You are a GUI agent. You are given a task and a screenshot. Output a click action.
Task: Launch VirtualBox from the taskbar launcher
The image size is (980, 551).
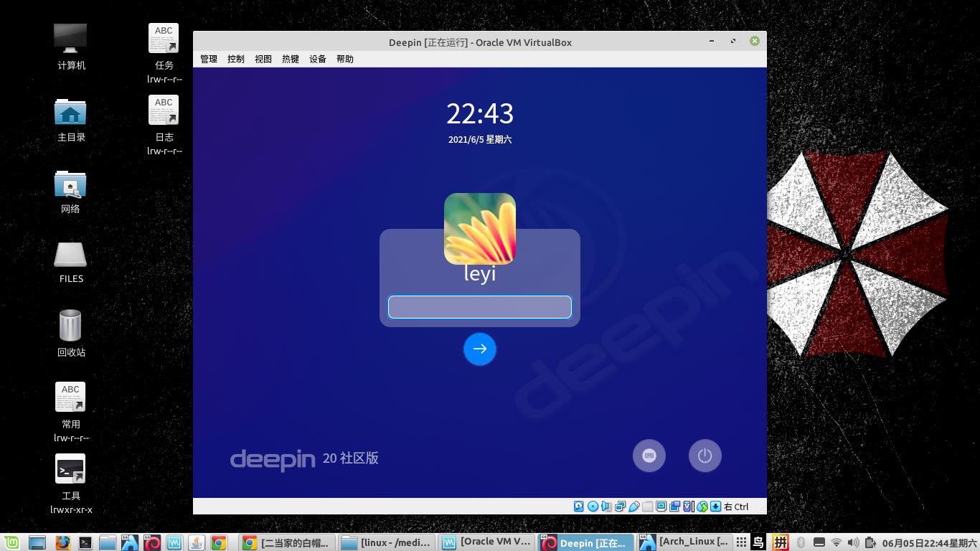coord(174,542)
